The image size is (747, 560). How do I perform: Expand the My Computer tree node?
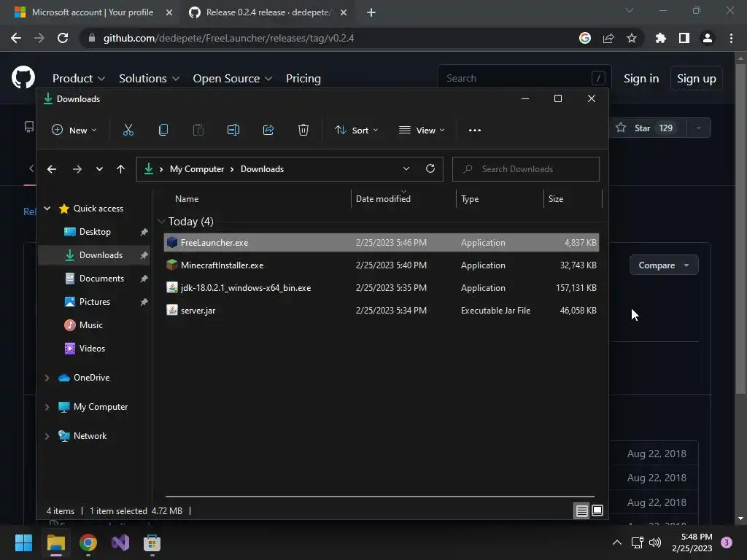[47, 407]
